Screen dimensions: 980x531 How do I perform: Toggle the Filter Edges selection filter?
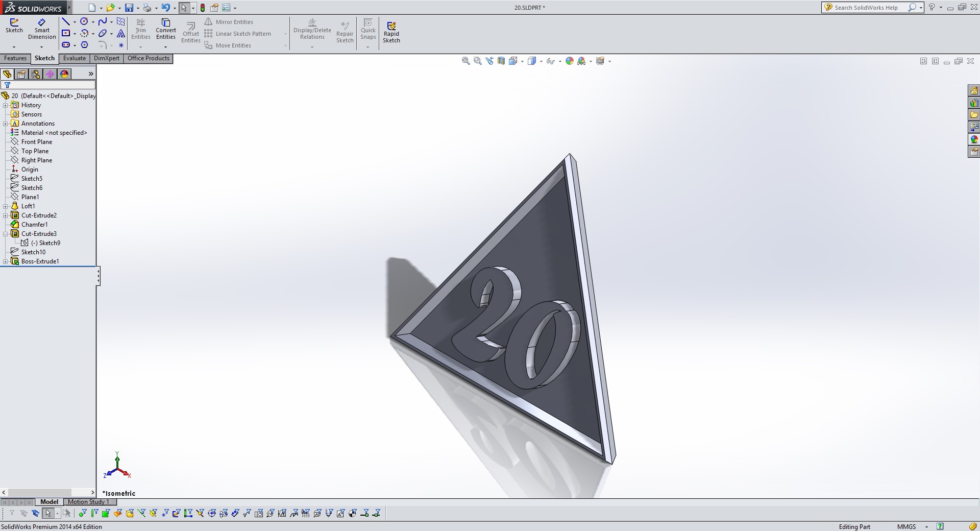coord(94,513)
